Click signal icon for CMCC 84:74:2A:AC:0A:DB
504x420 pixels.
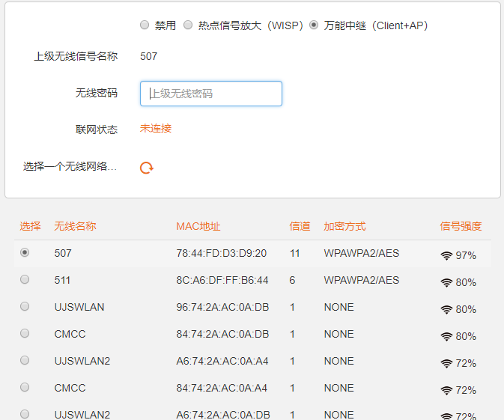(446, 337)
